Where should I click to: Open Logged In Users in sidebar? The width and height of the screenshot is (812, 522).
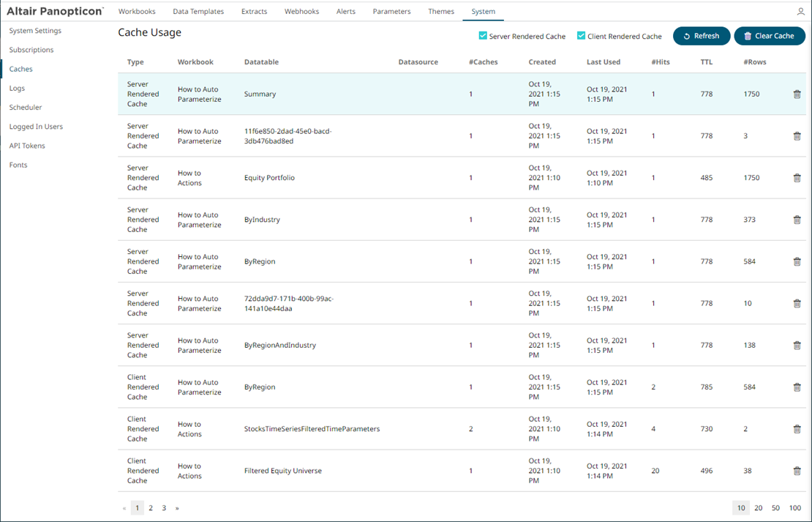(x=36, y=127)
